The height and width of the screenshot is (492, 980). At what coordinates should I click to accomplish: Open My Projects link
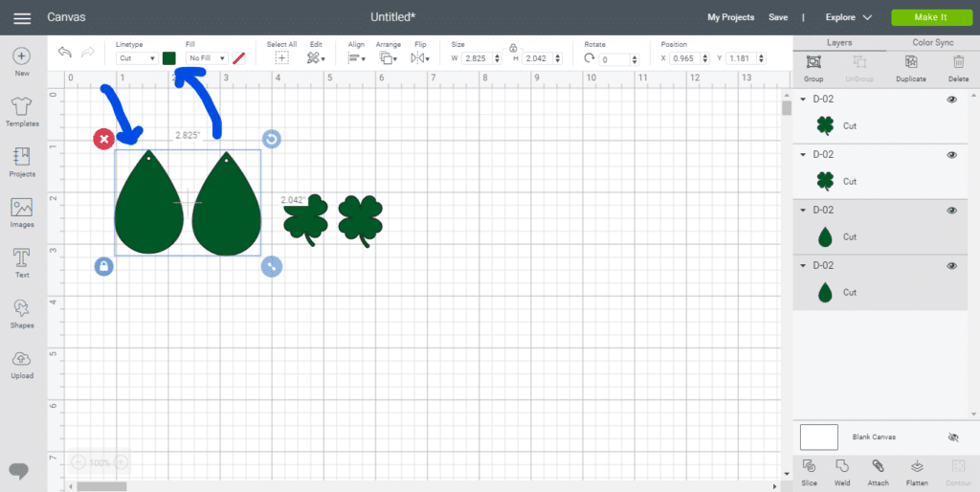click(x=730, y=17)
